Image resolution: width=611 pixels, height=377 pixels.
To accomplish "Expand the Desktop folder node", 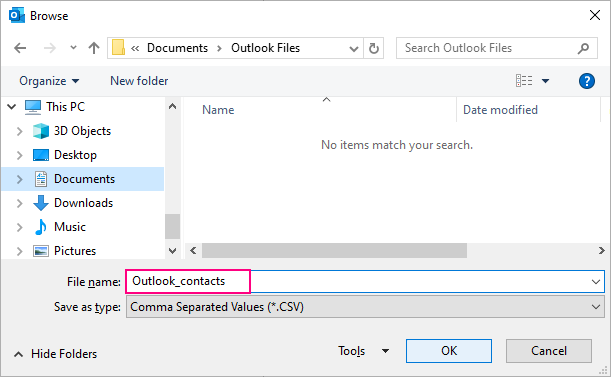I will coord(19,155).
